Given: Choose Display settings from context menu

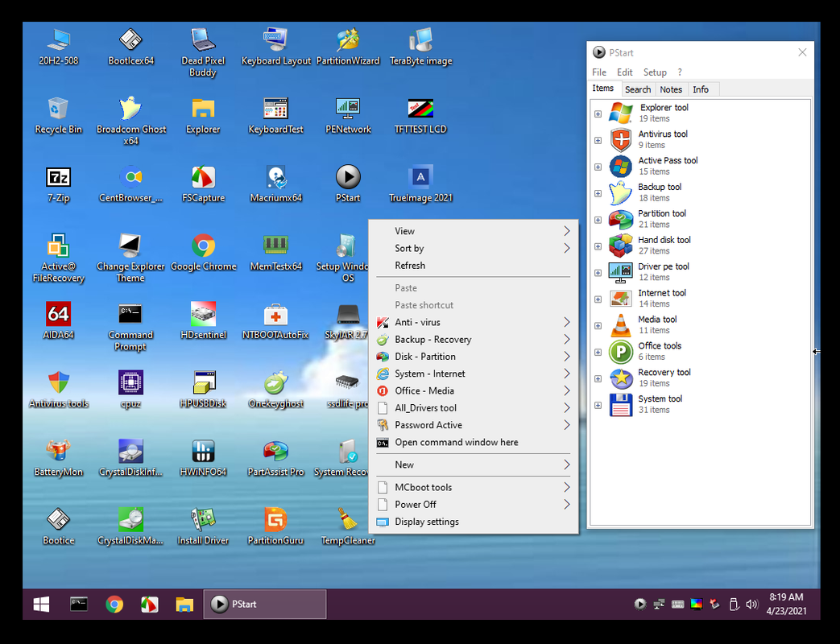Looking at the screenshot, I should [x=474, y=522].
